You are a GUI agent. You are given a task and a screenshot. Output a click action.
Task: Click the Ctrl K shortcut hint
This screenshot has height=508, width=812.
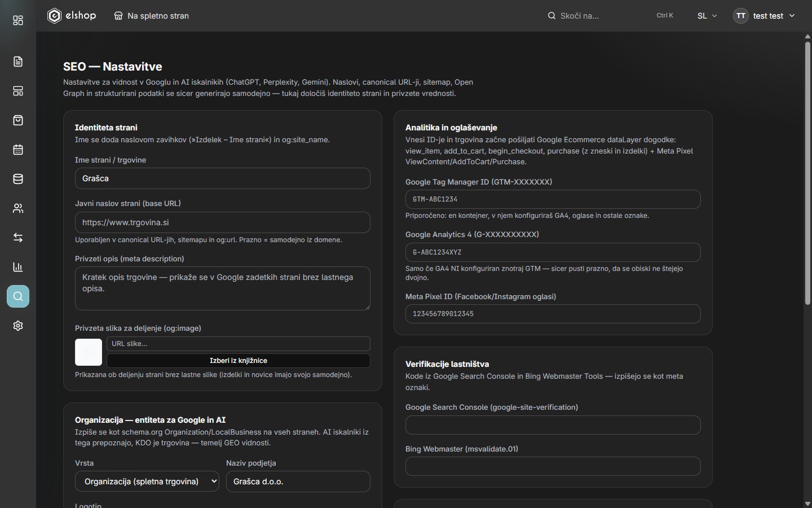pyautogui.click(x=665, y=16)
